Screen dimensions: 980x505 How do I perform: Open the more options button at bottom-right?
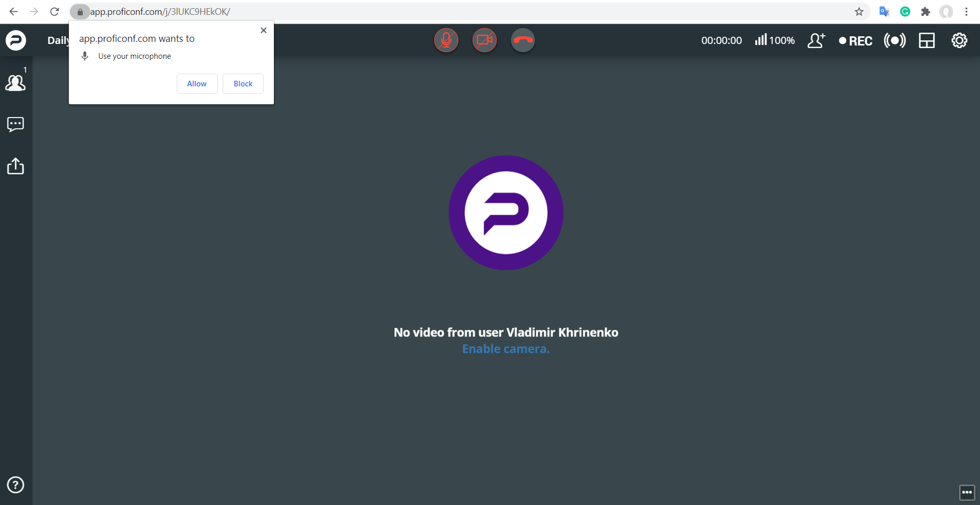(967, 492)
